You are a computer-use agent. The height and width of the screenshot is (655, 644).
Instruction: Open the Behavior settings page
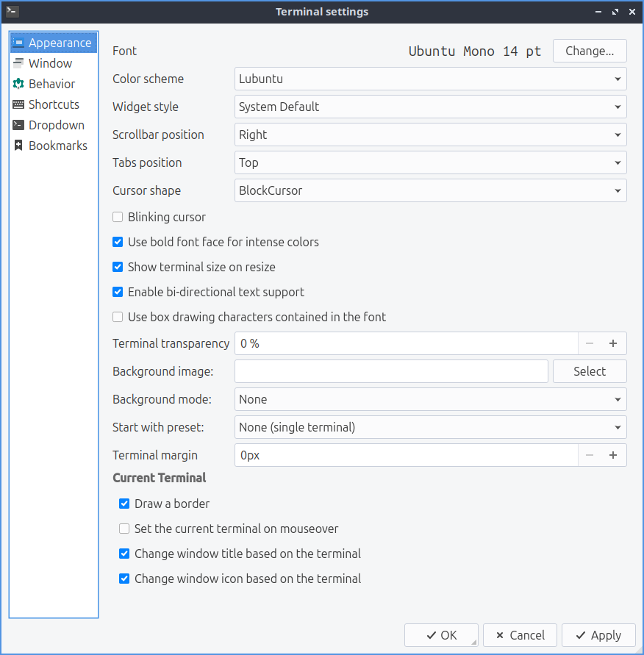(x=51, y=84)
